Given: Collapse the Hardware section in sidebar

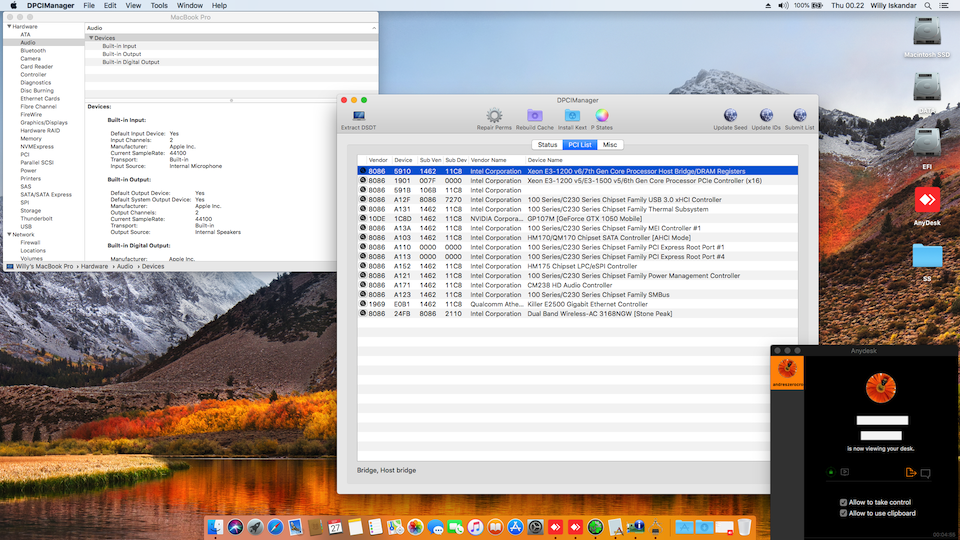Looking at the screenshot, I should 8,26.
